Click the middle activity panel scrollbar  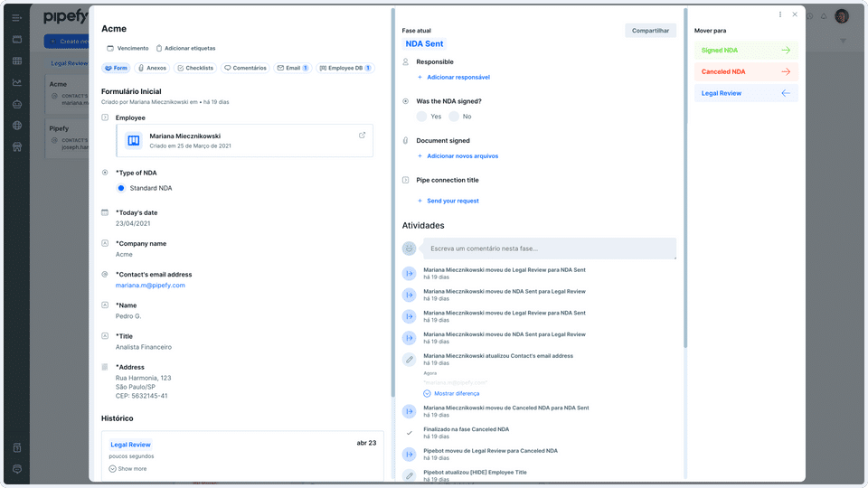coord(685,177)
